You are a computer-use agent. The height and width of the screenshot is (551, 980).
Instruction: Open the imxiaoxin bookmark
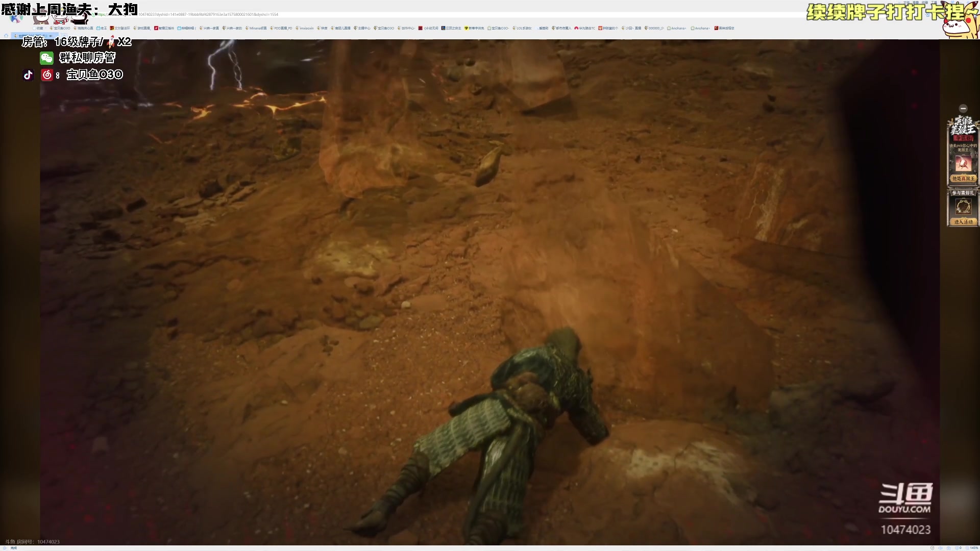tap(305, 28)
